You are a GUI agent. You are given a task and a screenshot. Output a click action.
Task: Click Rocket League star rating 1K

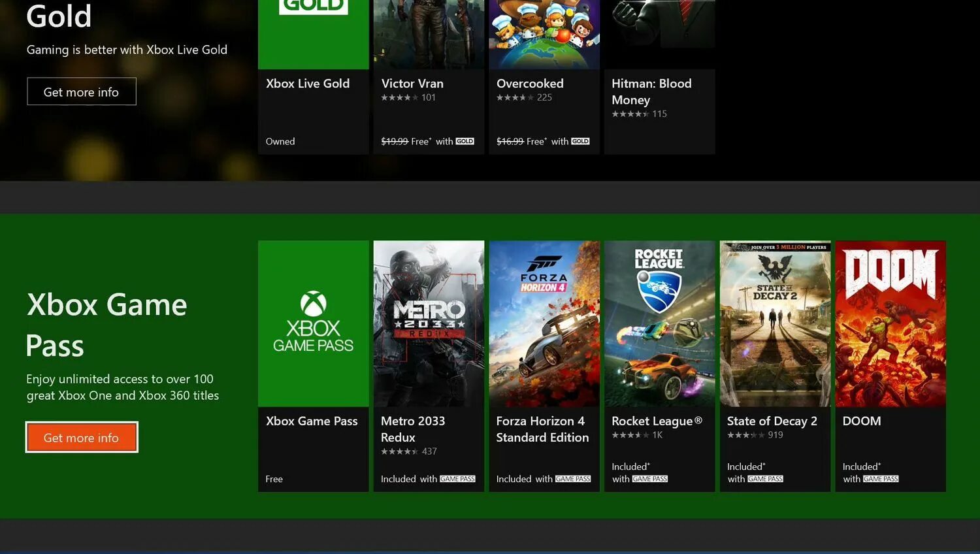pyautogui.click(x=637, y=435)
